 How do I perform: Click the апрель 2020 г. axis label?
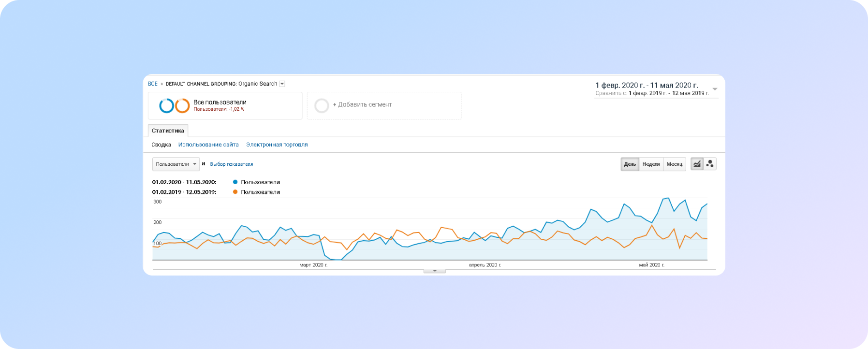click(x=485, y=265)
